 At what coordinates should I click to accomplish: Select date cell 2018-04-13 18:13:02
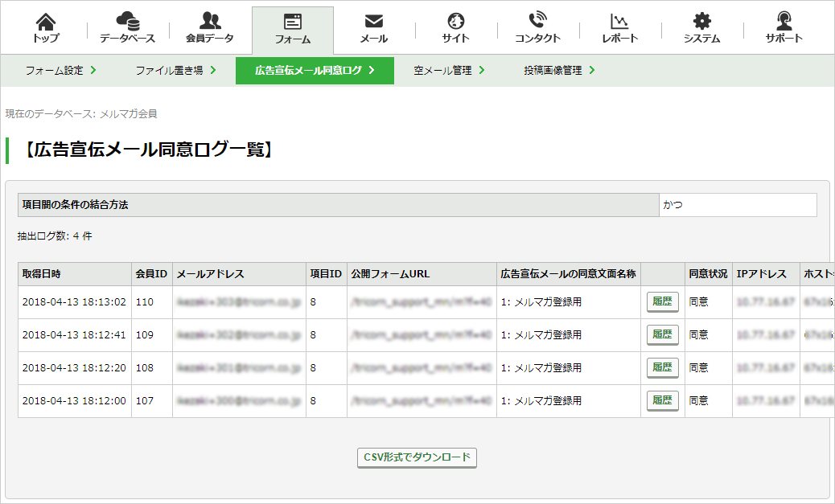[x=75, y=302]
